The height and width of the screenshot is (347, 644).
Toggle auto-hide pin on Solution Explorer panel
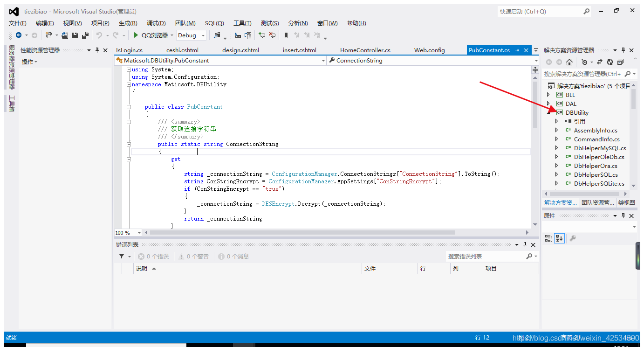623,50
